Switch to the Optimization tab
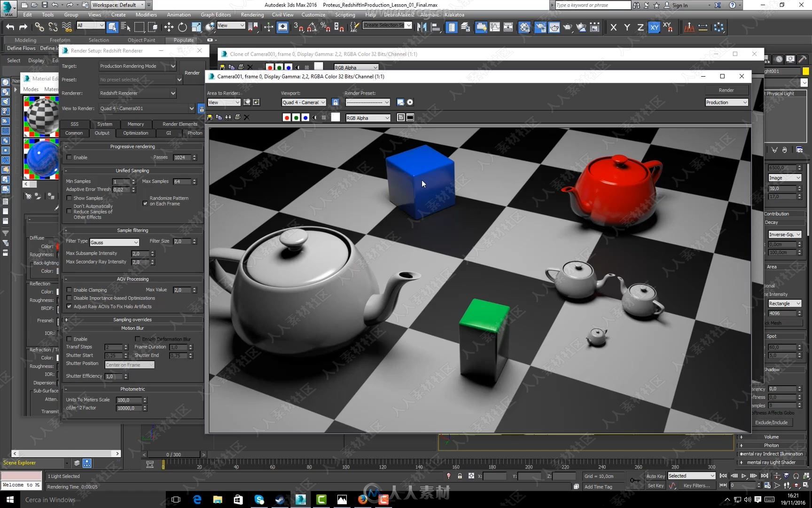 coord(135,133)
